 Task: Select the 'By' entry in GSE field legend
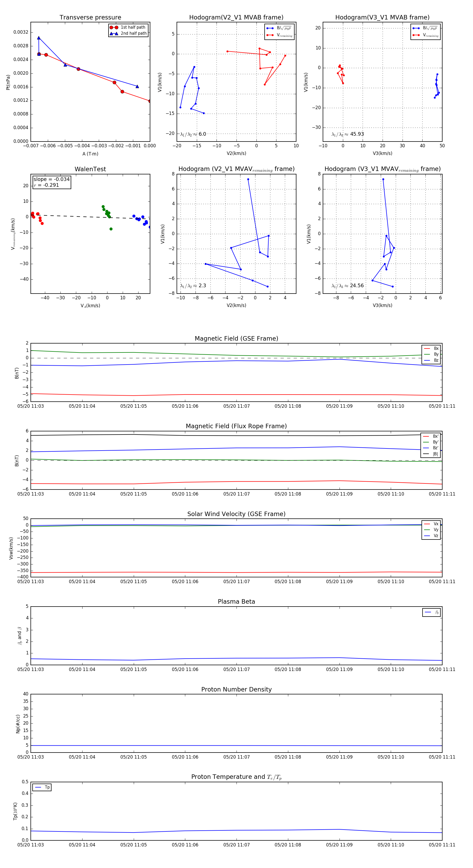pos(431,354)
